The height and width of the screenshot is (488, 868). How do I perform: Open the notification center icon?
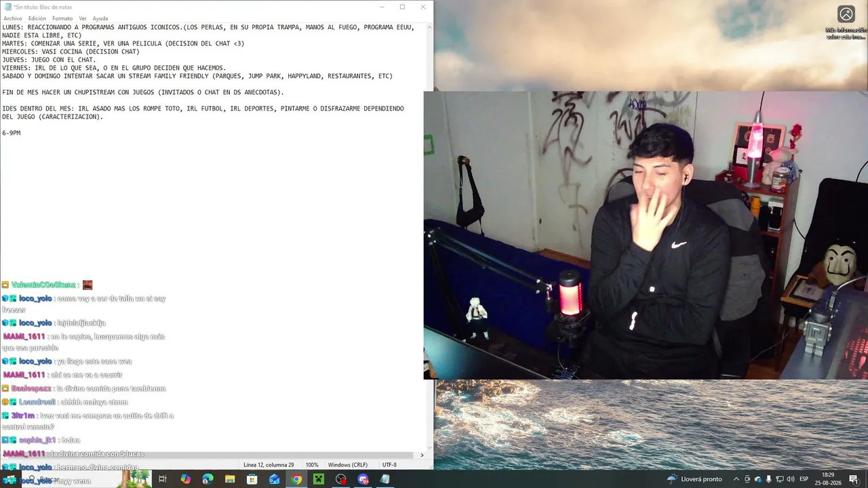click(854, 479)
